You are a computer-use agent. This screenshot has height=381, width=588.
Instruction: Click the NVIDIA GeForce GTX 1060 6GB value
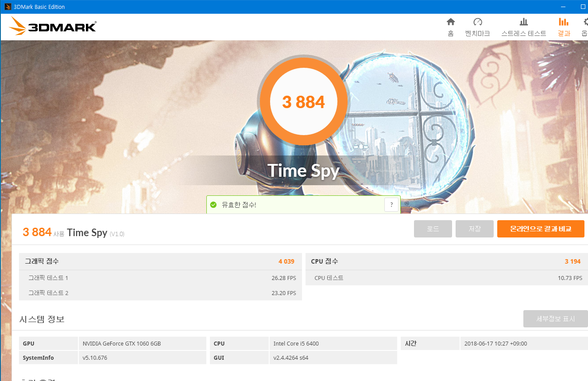(x=122, y=344)
